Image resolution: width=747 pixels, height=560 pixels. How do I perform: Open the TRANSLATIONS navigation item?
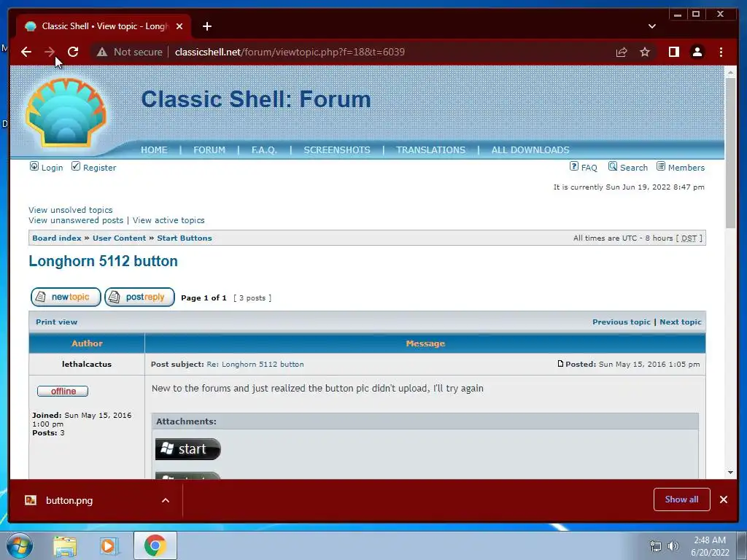pyautogui.click(x=430, y=150)
